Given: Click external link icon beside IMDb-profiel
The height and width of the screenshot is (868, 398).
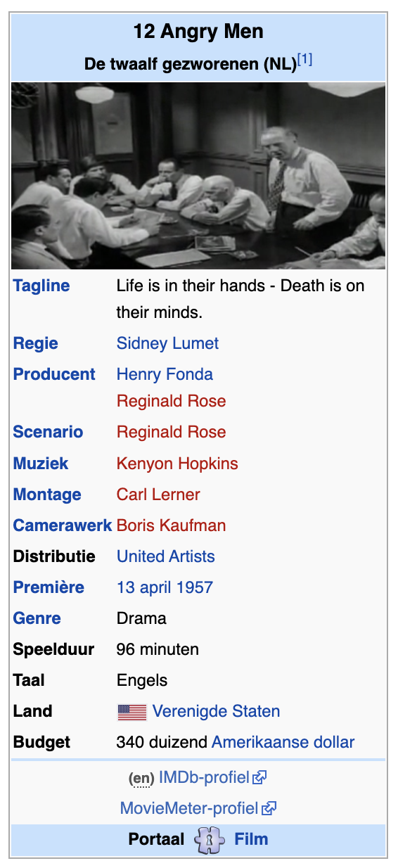Looking at the screenshot, I should pyautogui.click(x=259, y=778).
